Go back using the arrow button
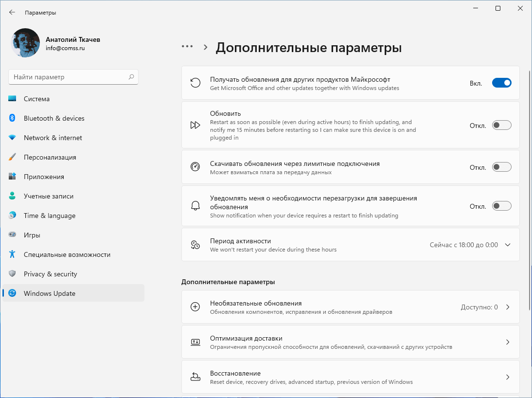Viewport: 532px width, 398px height. coord(12,12)
